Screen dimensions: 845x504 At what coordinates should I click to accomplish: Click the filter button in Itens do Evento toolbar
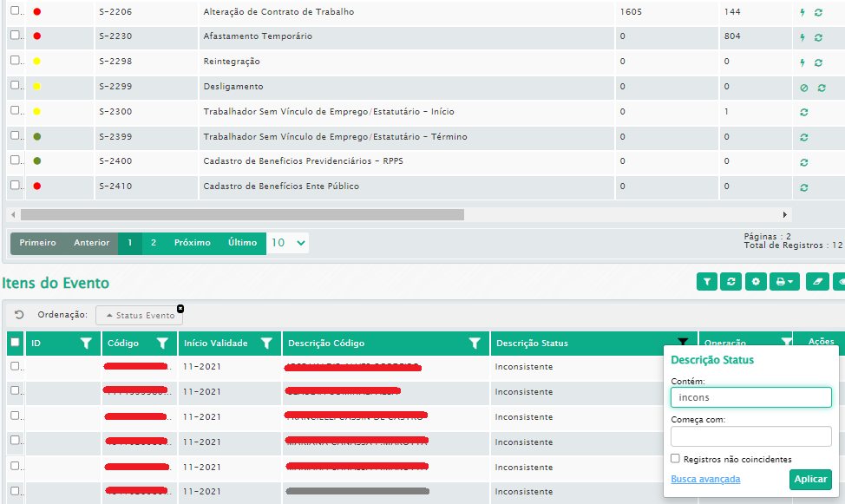tap(708, 282)
